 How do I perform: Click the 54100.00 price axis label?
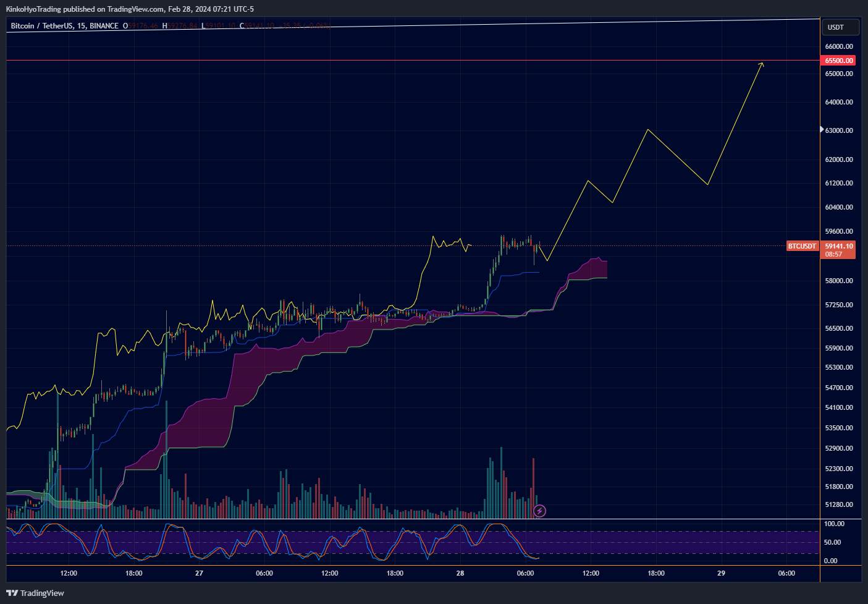click(839, 407)
